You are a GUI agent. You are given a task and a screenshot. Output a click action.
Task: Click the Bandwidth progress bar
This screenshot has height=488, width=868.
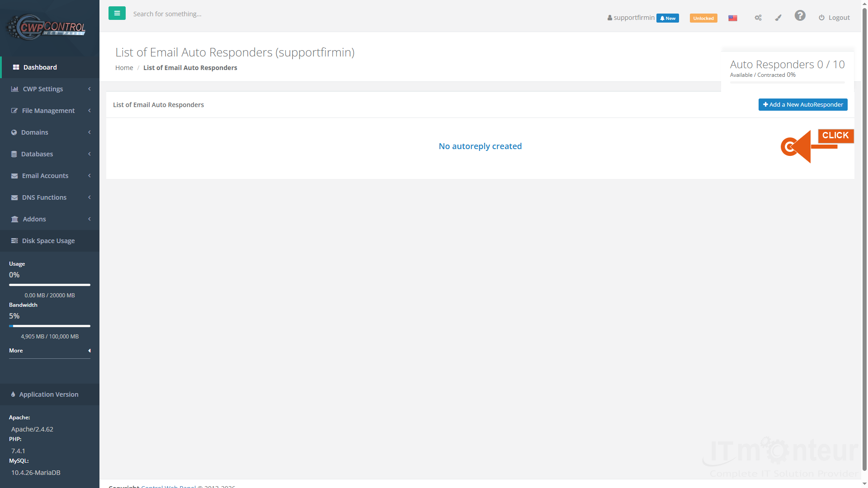pos(50,326)
